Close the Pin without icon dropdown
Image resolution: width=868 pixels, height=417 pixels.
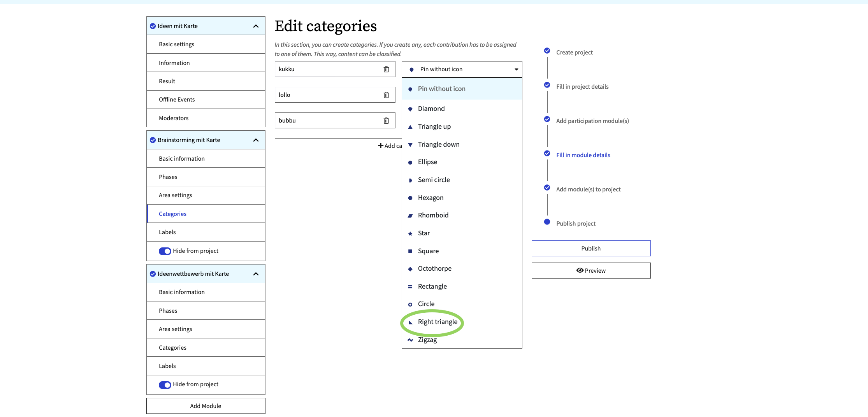[x=462, y=69]
